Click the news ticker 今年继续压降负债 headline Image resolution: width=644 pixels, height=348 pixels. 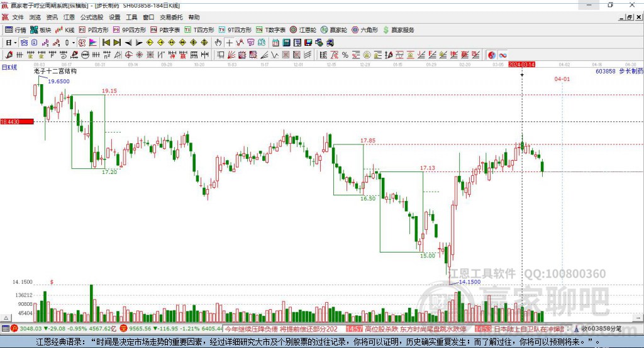pos(281,329)
